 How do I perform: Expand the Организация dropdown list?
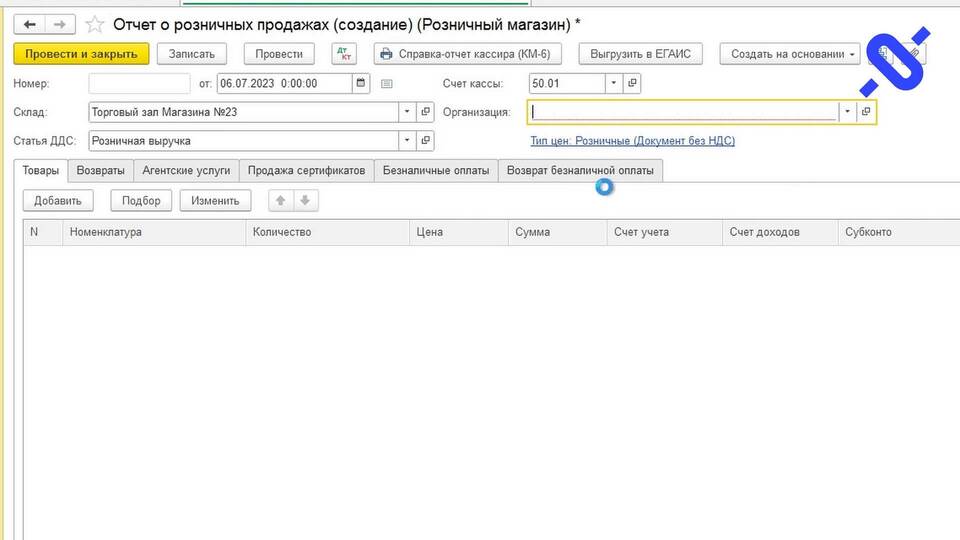point(848,113)
